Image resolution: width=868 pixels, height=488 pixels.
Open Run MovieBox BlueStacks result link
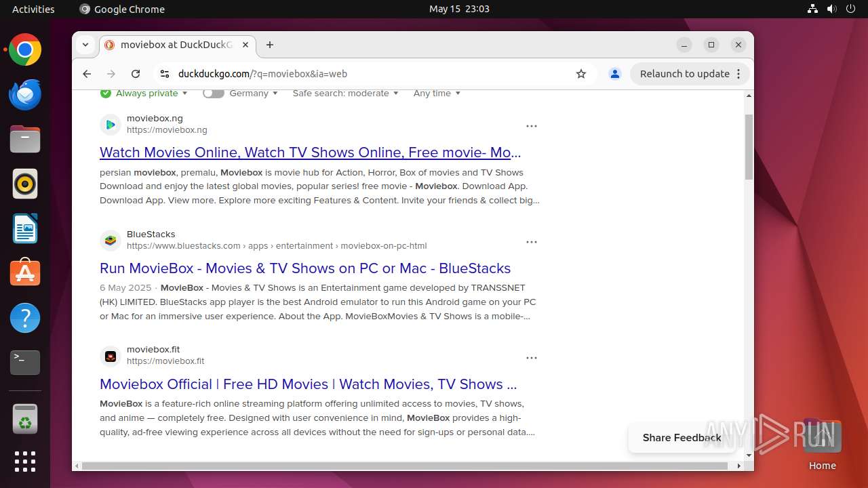pyautogui.click(x=305, y=268)
